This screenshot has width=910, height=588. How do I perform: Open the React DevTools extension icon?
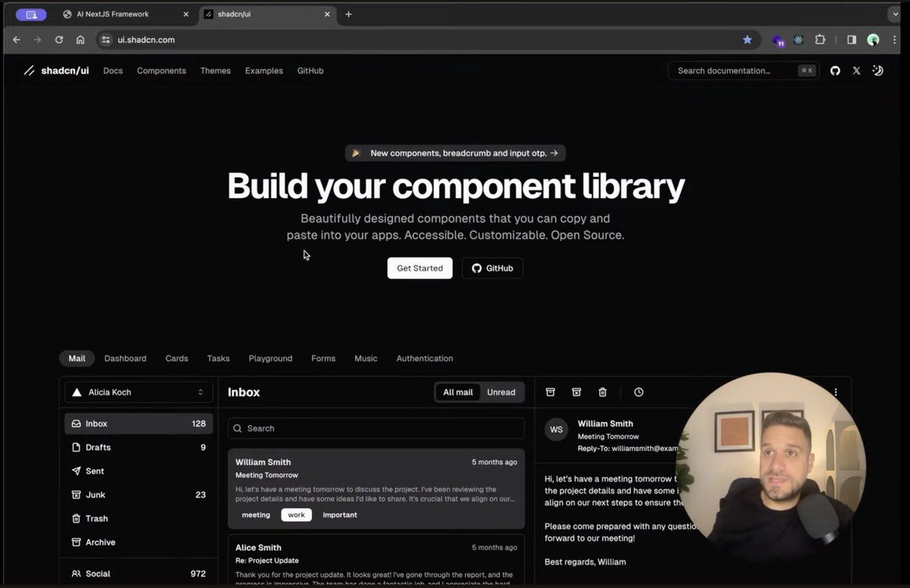click(x=799, y=39)
